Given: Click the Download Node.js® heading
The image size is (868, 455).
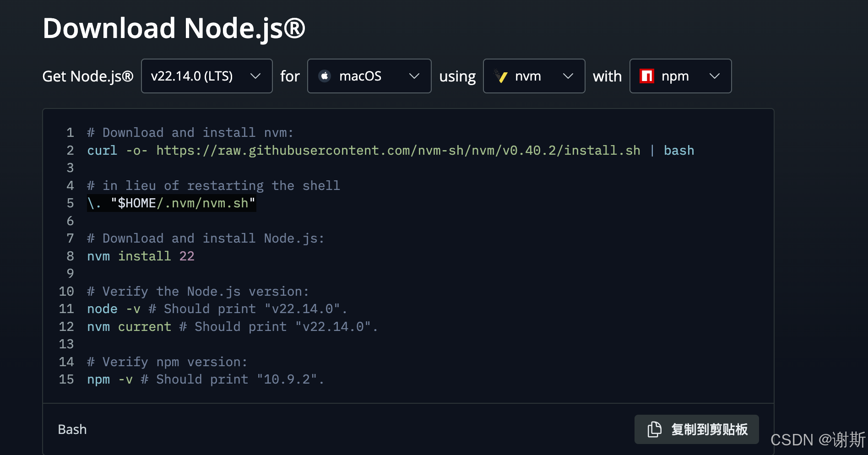Looking at the screenshot, I should [x=174, y=28].
